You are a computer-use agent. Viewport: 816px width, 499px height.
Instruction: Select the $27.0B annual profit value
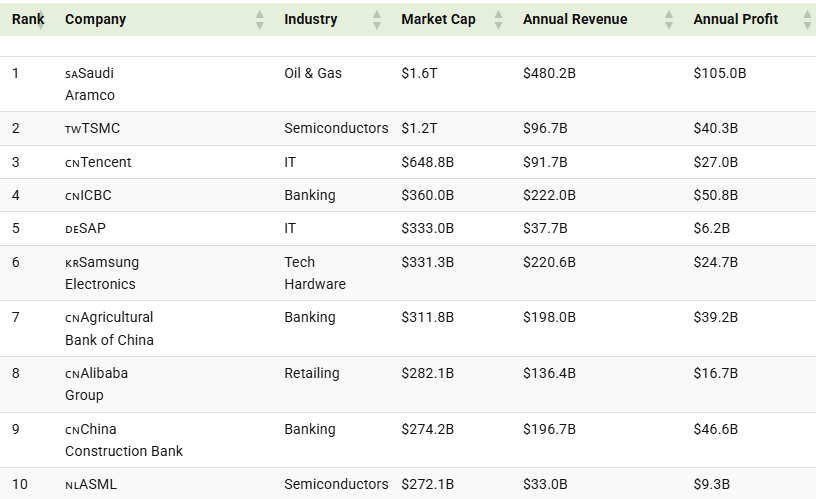716,162
